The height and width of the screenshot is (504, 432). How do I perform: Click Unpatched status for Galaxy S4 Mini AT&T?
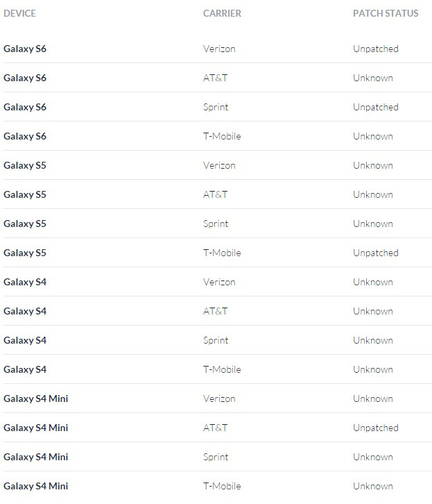[375, 428]
